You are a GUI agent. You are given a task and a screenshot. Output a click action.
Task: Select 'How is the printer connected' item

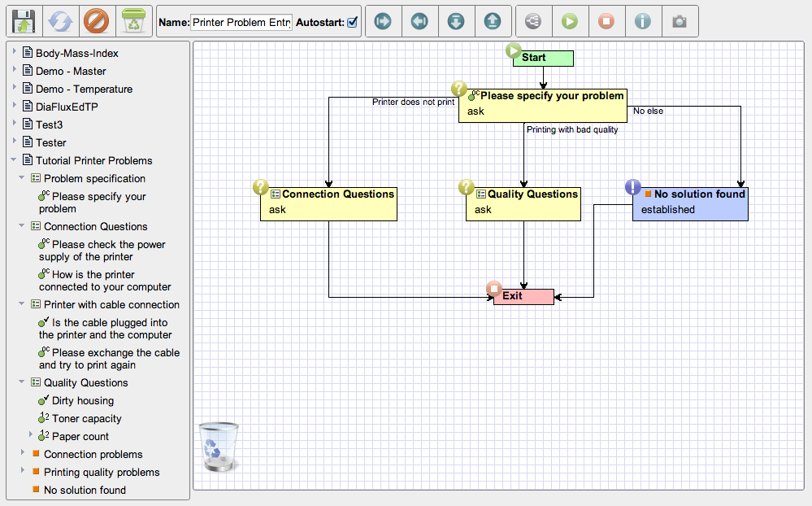pos(105,281)
